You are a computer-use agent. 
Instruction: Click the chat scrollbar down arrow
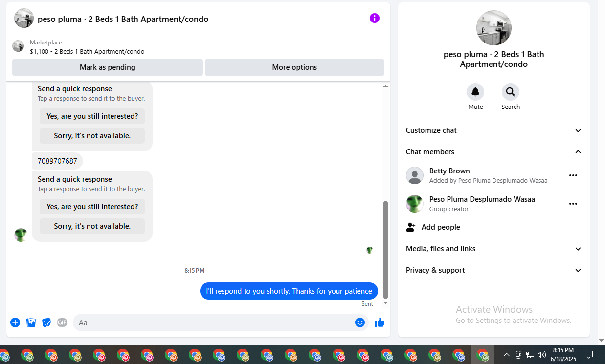coord(385,303)
